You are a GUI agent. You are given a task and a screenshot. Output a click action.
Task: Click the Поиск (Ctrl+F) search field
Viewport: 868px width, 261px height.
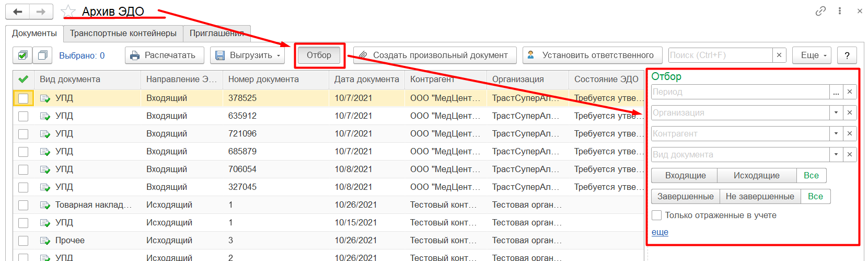pos(720,55)
